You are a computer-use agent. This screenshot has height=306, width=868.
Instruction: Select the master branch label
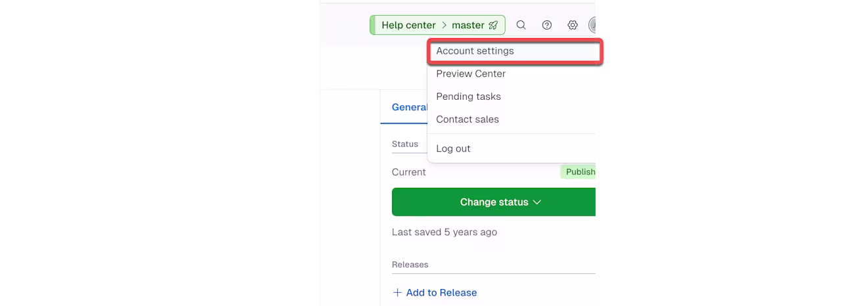coord(468,25)
